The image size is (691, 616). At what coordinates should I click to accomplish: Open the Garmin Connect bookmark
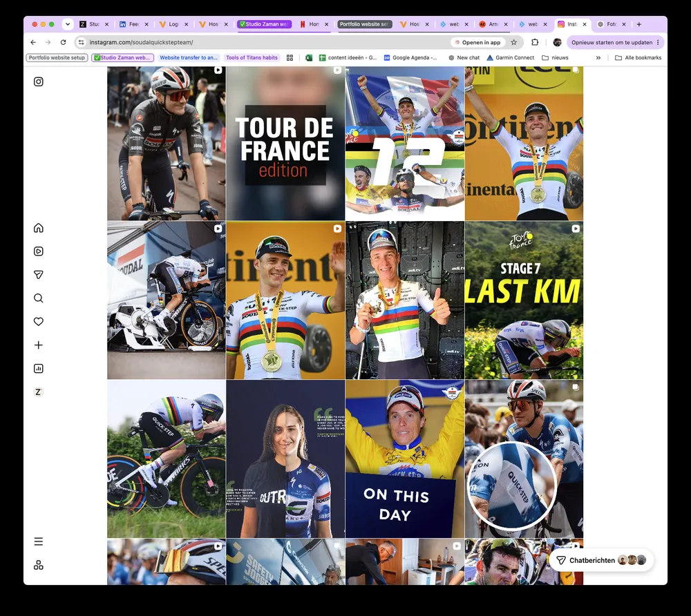click(511, 58)
